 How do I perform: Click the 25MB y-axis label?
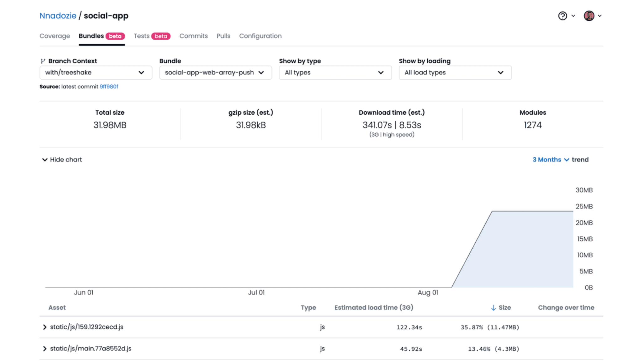click(x=584, y=206)
